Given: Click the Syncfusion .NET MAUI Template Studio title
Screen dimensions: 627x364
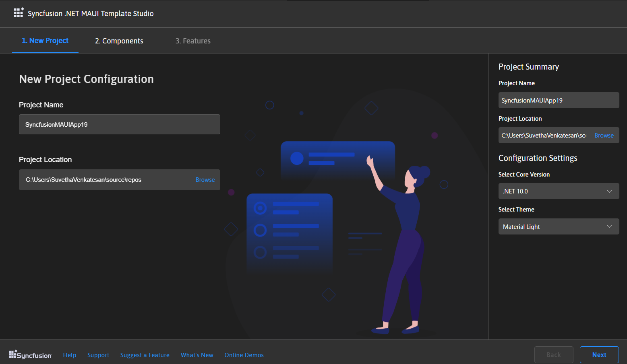Looking at the screenshot, I should (91, 13).
